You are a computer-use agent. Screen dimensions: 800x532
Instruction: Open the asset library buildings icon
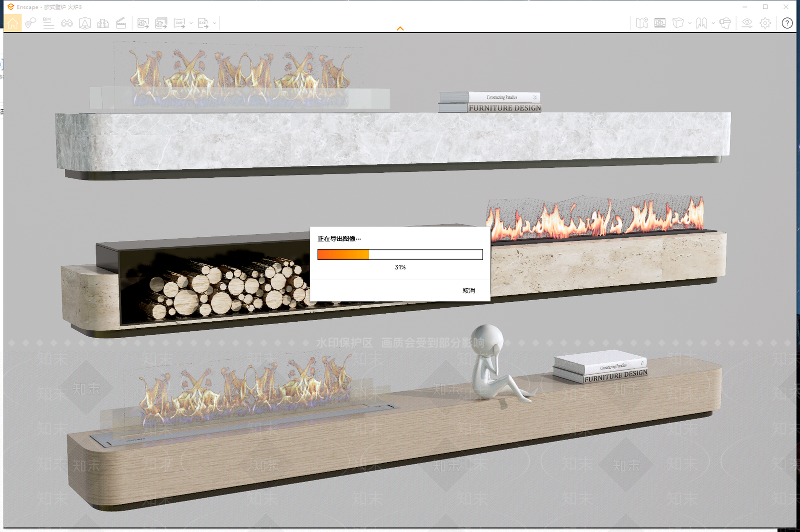103,23
